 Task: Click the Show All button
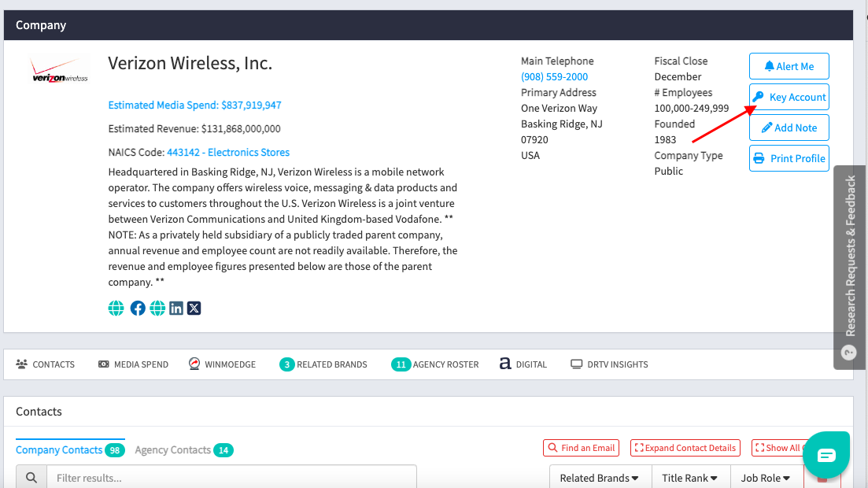tap(781, 448)
